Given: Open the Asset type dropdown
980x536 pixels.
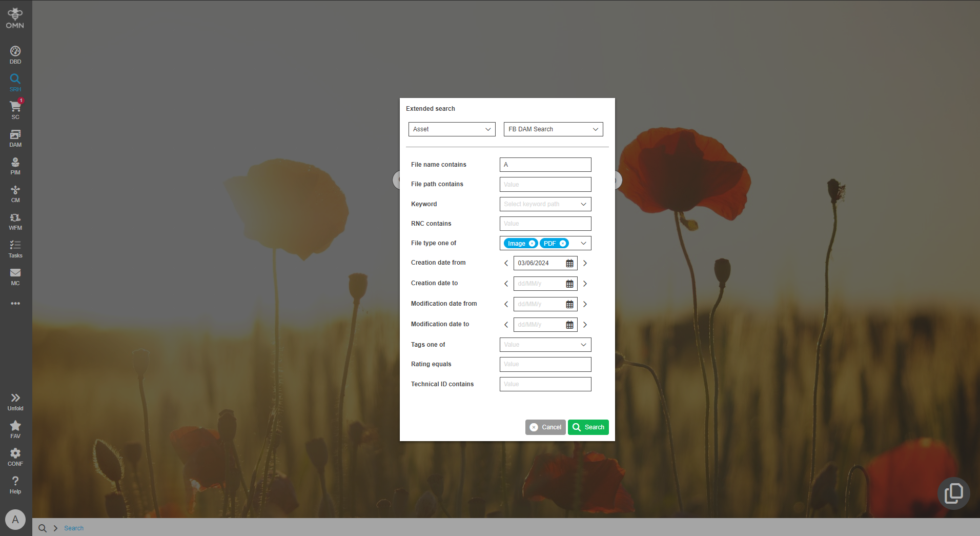Looking at the screenshot, I should click(x=451, y=129).
